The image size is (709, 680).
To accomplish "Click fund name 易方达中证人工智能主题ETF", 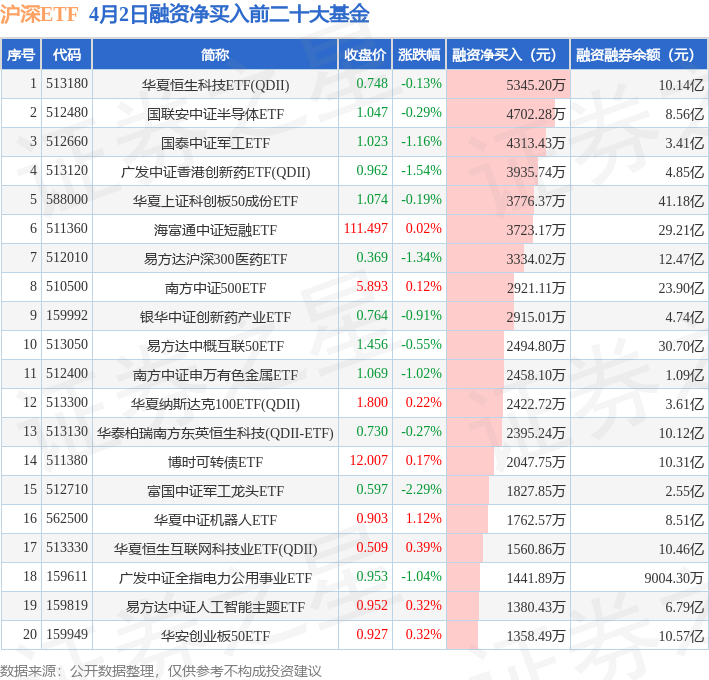I will pos(215,606).
